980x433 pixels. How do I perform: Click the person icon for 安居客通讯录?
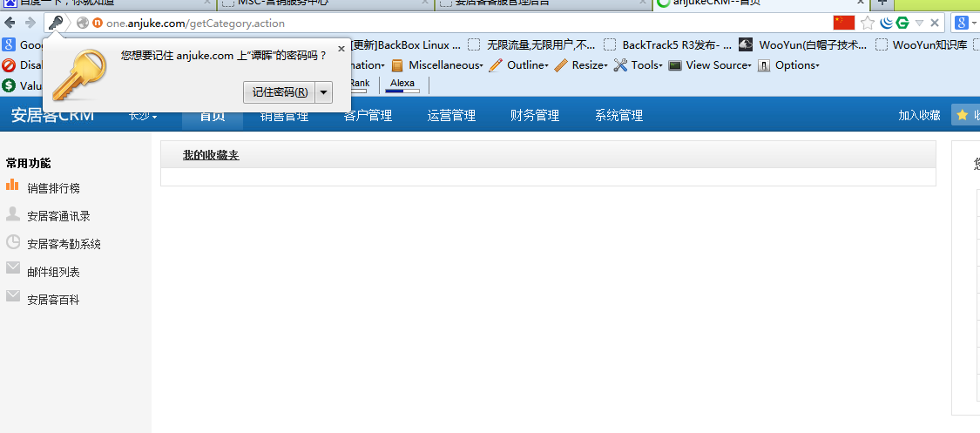(x=12, y=213)
